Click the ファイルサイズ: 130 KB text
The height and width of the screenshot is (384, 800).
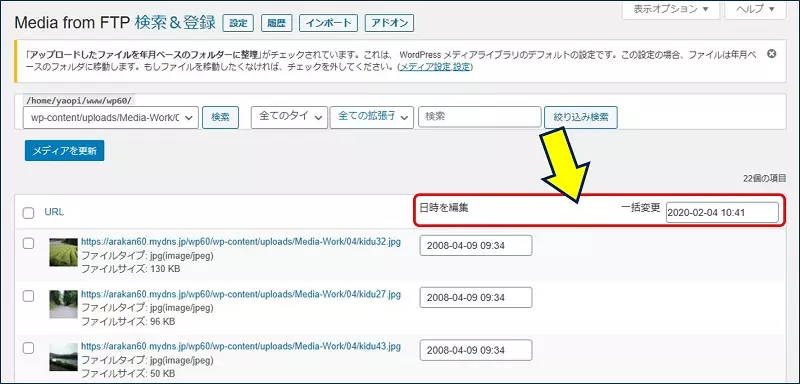(131, 269)
